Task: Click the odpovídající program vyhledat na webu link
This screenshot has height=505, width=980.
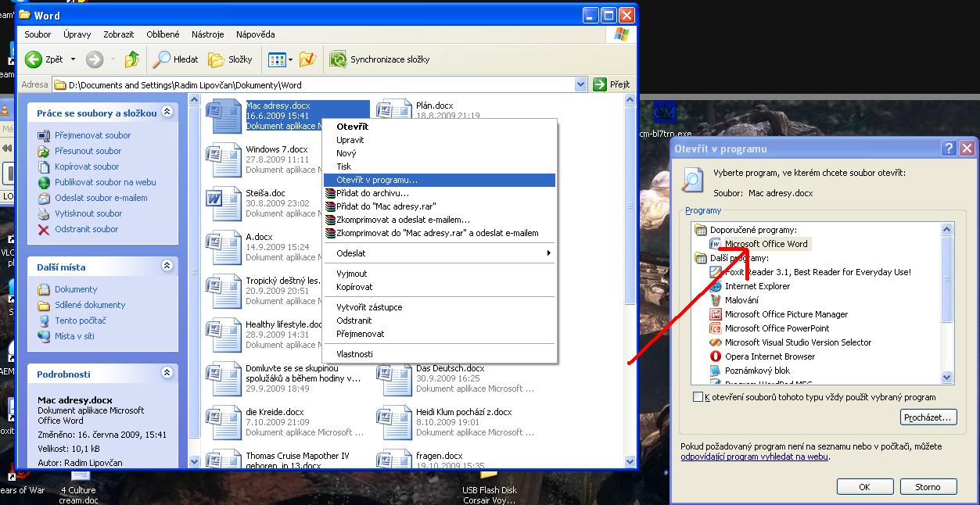Action: (x=754, y=457)
